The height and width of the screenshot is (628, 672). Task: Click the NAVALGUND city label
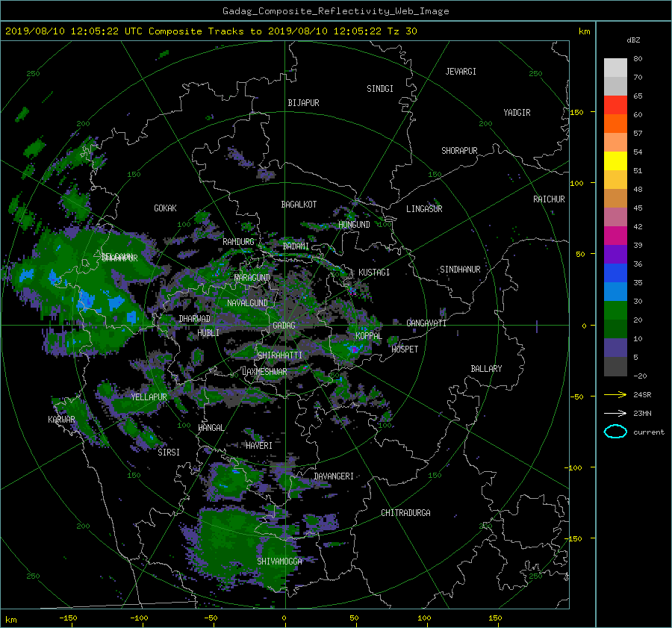[x=247, y=303]
